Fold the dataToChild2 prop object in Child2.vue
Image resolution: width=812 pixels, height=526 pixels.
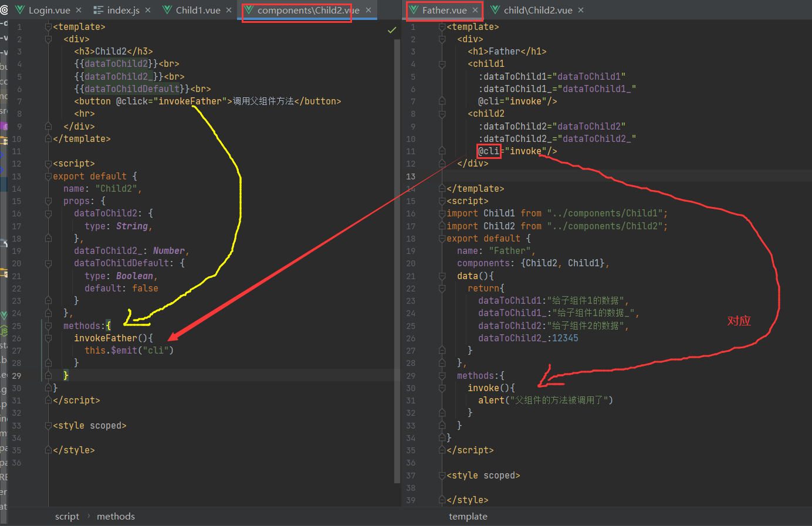coord(49,213)
